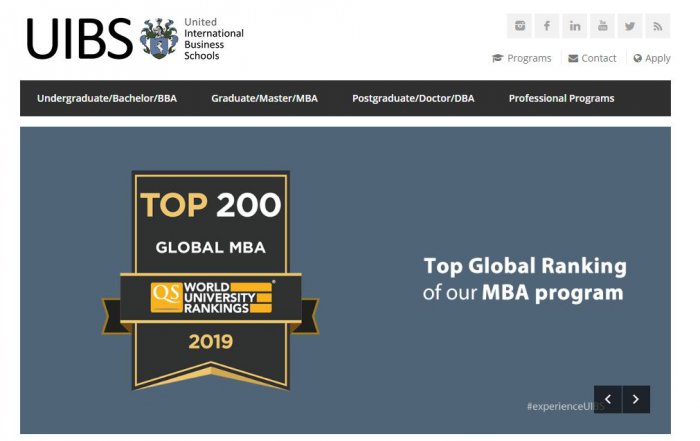Click 'United International Business Schools' text
Screen dimensions: 700x441
point(214,39)
